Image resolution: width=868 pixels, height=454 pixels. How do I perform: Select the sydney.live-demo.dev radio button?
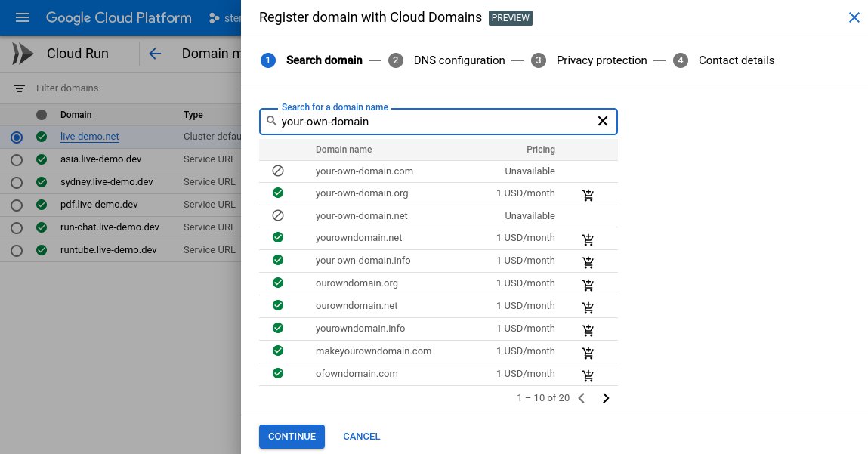(x=17, y=183)
